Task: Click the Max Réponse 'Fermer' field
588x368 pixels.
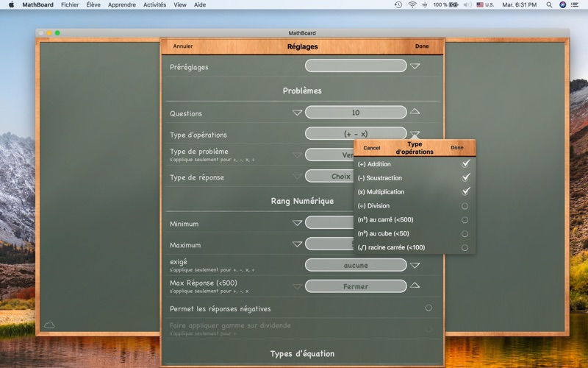Action: click(356, 286)
